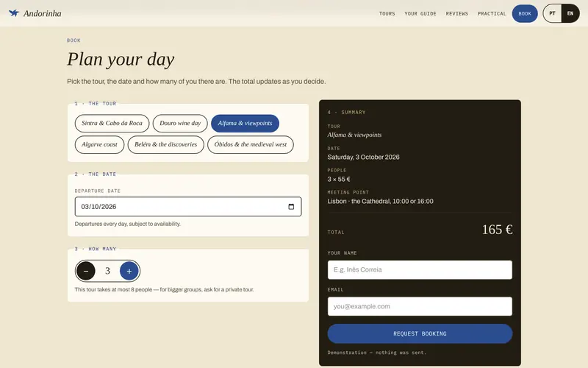Click the Andorinha swallow logo icon
Viewport: 588px width, 368px height.
coord(14,13)
